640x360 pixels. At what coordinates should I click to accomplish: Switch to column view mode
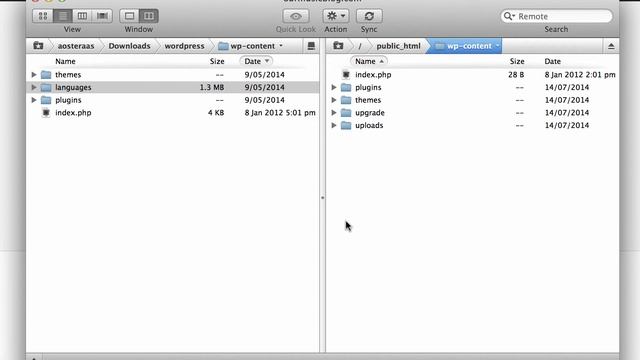coord(82,16)
